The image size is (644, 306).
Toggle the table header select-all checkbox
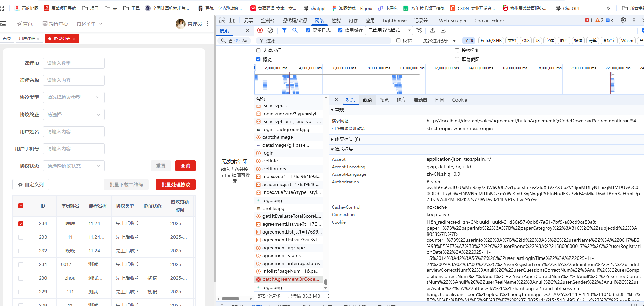(x=21, y=206)
